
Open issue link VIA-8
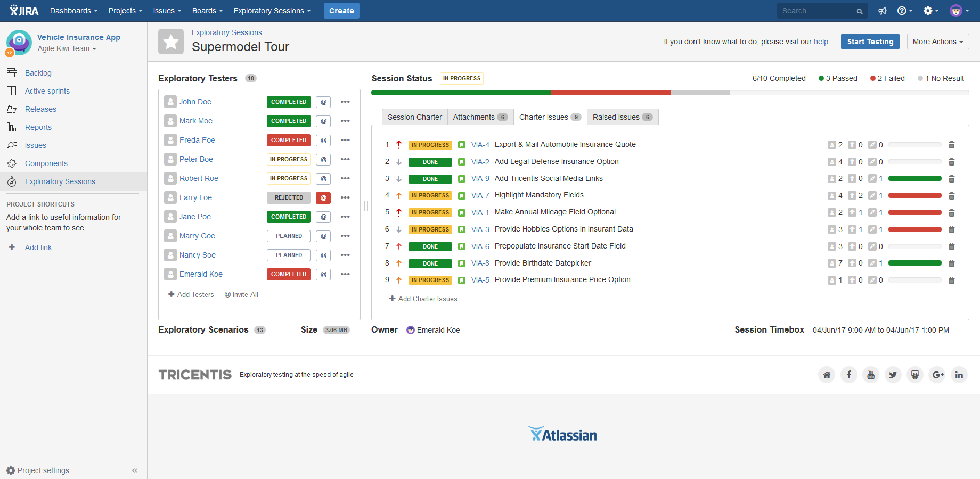pyautogui.click(x=480, y=263)
